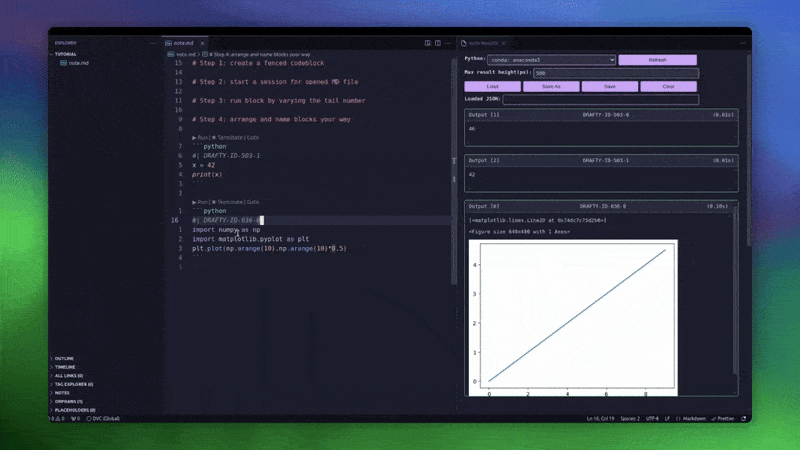Screen dimensions: 800x450
Task: Click the Prettier status bar item
Action: pos(722,419)
